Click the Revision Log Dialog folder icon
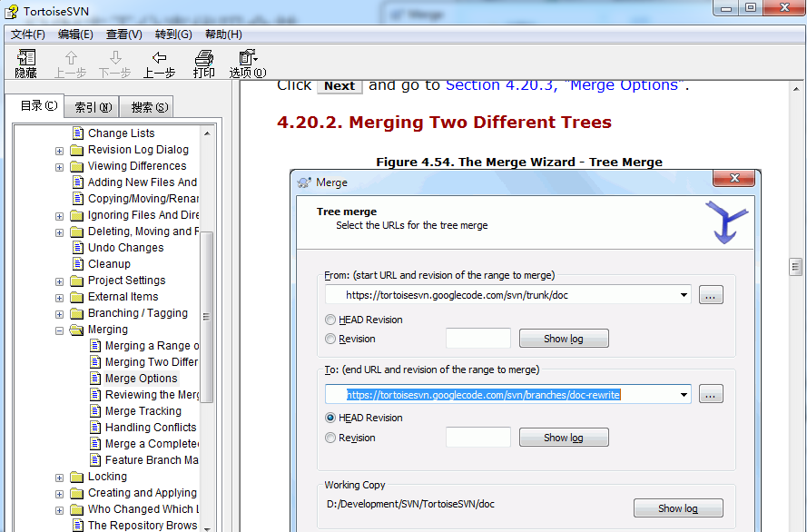The height and width of the screenshot is (532, 807). (x=76, y=150)
